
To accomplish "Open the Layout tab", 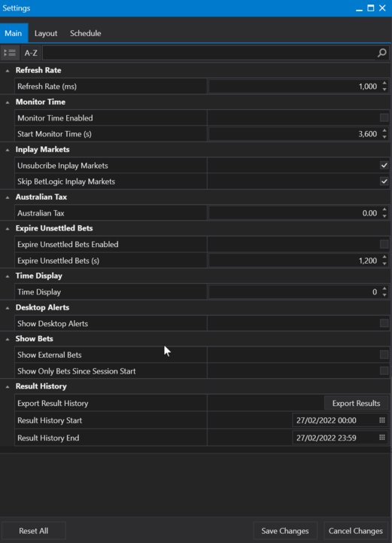I will (46, 33).
